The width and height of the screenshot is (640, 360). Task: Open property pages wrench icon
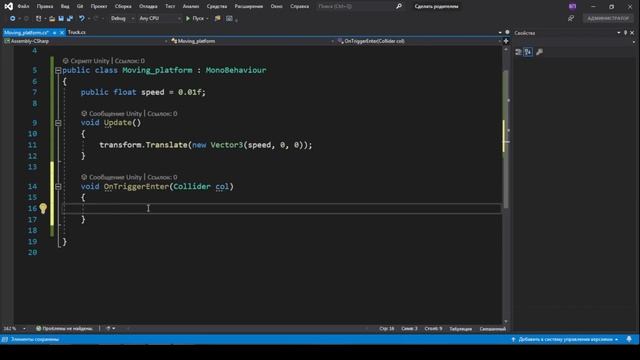(x=539, y=52)
